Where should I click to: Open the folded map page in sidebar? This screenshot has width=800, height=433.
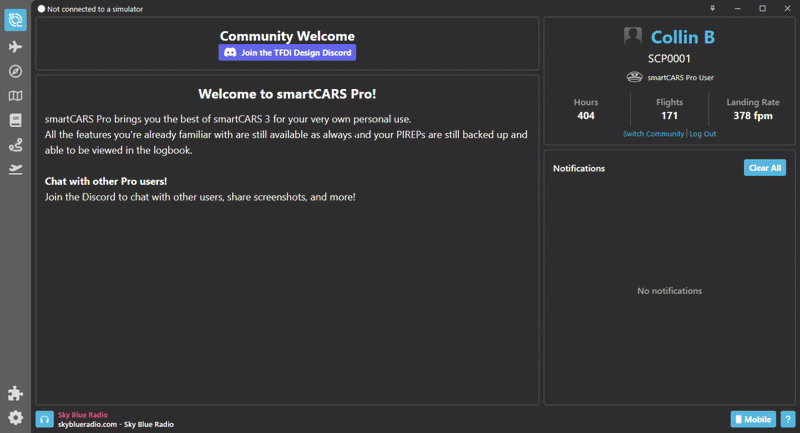[15, 96]
